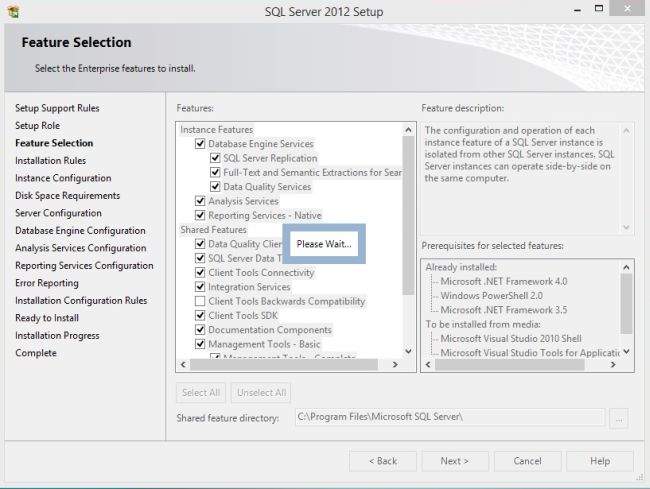Select Instance Features tree heading

click(216, 130)
